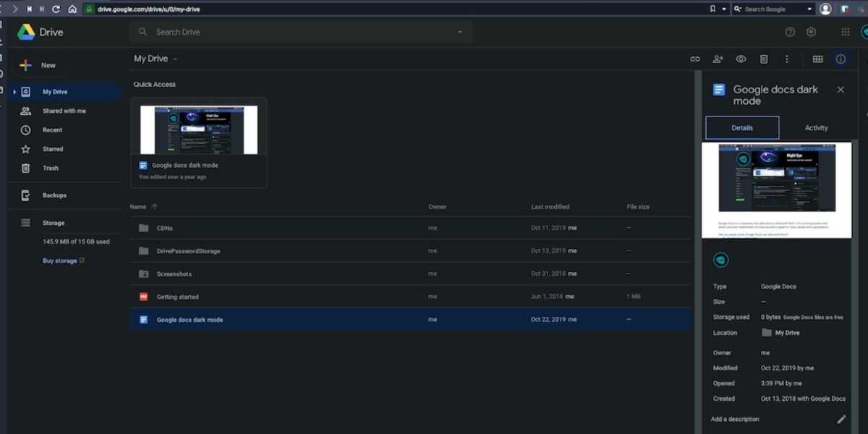
Task: Switch to the Activity tab
Action: tap(816, 128)
